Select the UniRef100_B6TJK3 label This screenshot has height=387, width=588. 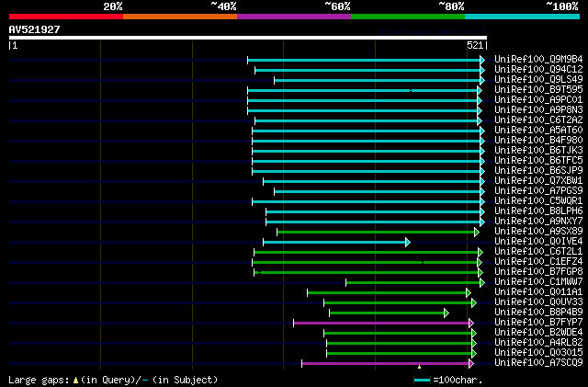tap(538, 151)
